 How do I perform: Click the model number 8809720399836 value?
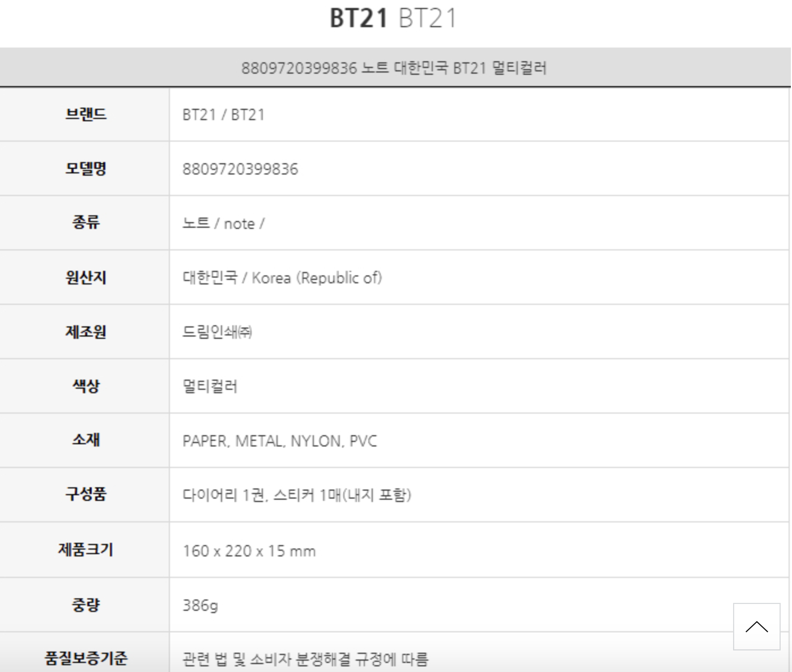point(240,169)
